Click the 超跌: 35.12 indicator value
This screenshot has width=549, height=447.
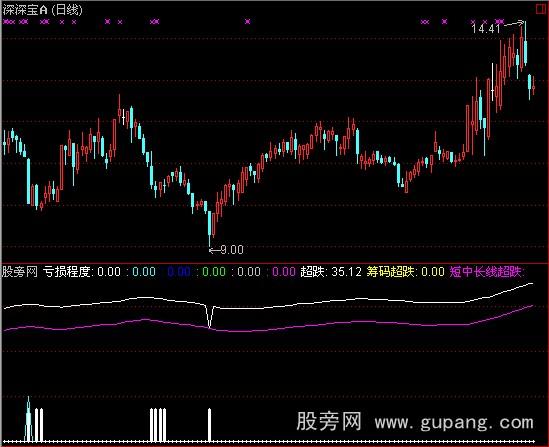(x=331, y=272)
